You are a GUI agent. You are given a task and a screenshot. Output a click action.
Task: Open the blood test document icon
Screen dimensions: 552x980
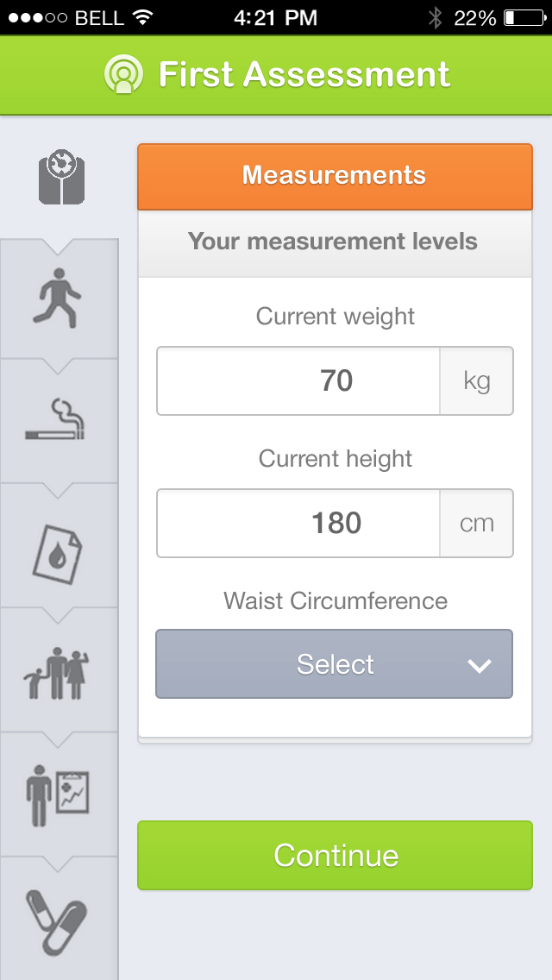(x=59, y=546)
